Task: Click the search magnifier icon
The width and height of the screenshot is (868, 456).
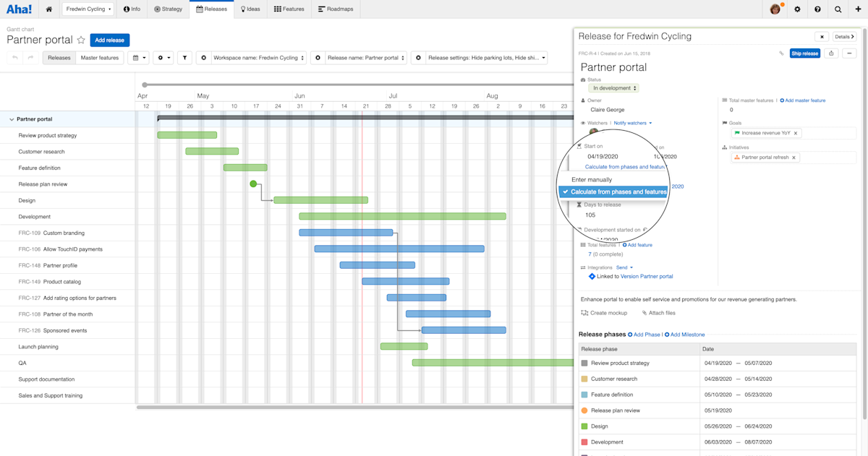Action: pos(838,9)
